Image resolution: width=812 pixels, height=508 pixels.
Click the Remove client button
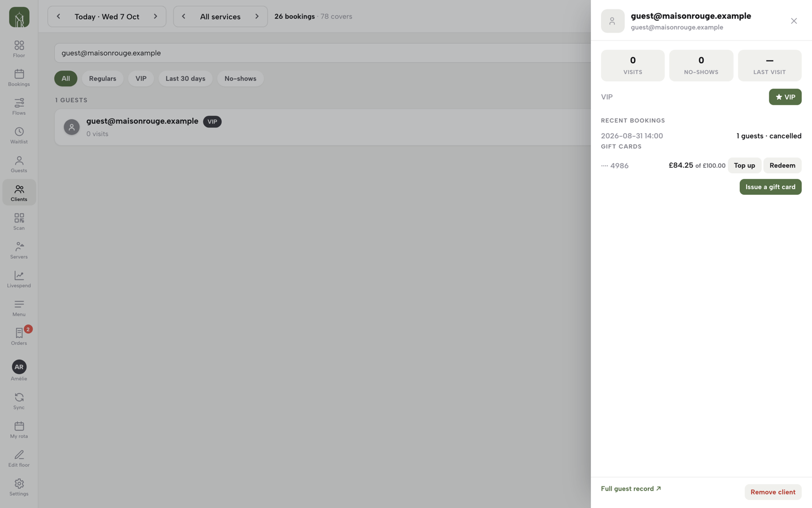[x=773, y=492]
